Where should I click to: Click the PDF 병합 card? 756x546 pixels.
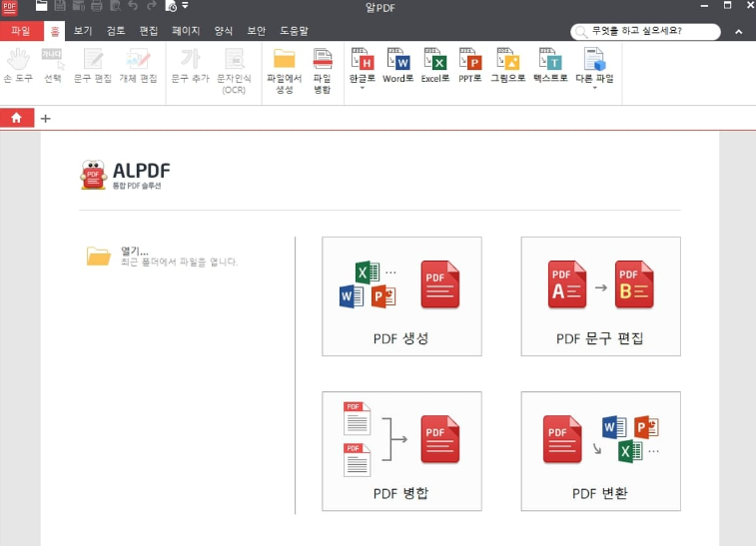click(401, 451)
